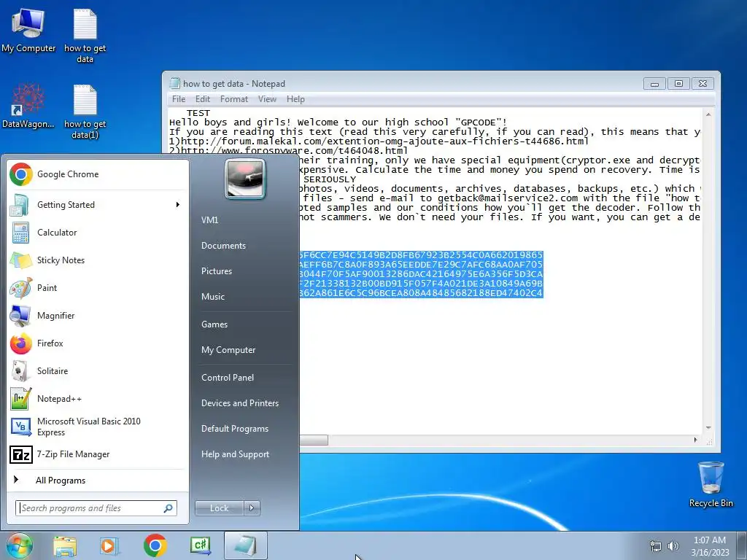The width and height of the screenshot is (747, 560).
Task: Click the Notepad horizontal scrollbar thumb
Action: 314,440
